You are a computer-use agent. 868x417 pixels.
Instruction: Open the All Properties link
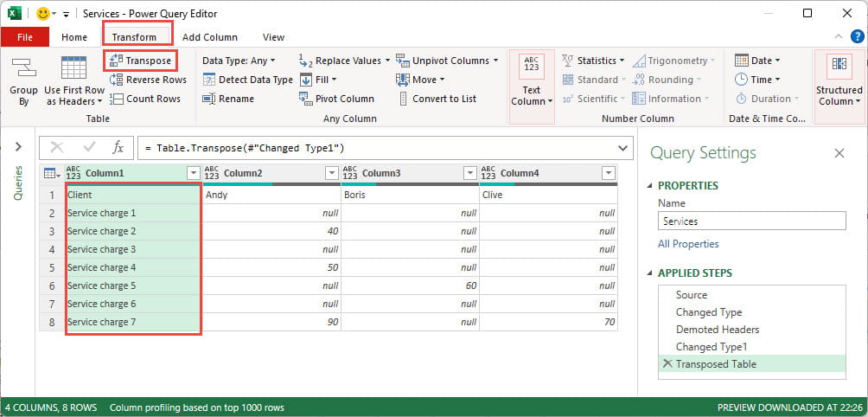coord(688,244)
